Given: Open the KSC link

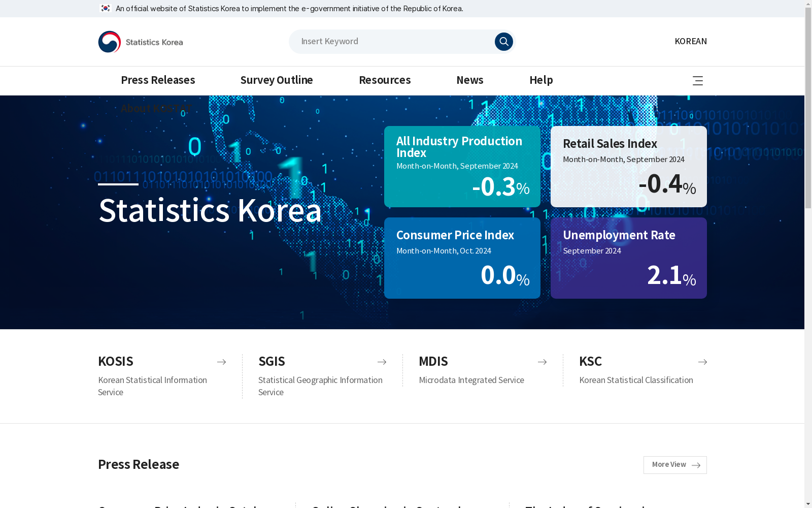Looking at the screenshot, I should (x=590, y=362).
